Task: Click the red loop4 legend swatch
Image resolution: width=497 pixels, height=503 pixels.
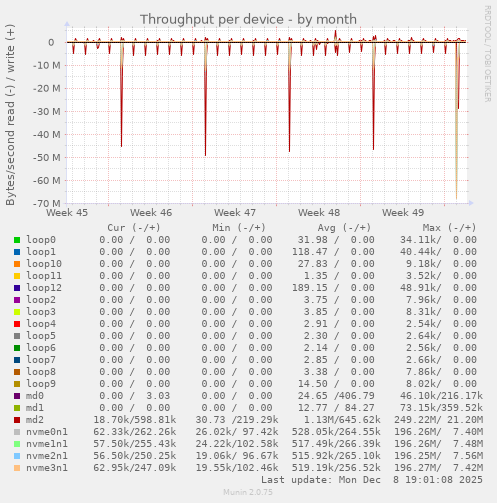Action: 17,324
